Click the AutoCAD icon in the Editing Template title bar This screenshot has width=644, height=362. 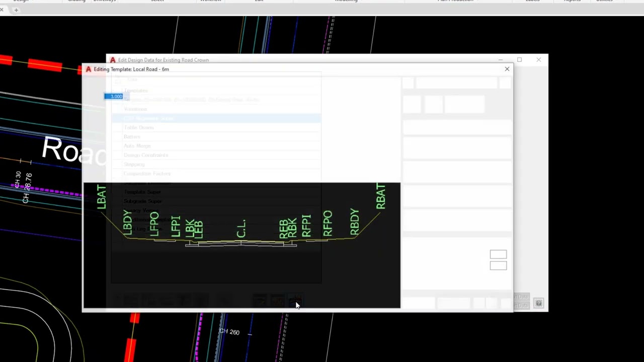click(89, 69)
